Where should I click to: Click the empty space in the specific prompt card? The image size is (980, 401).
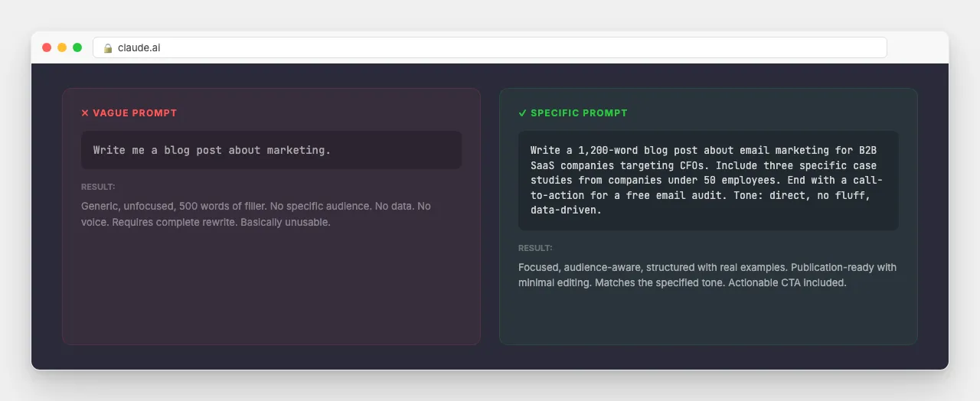pyautogui.click(x=708, y=318)
